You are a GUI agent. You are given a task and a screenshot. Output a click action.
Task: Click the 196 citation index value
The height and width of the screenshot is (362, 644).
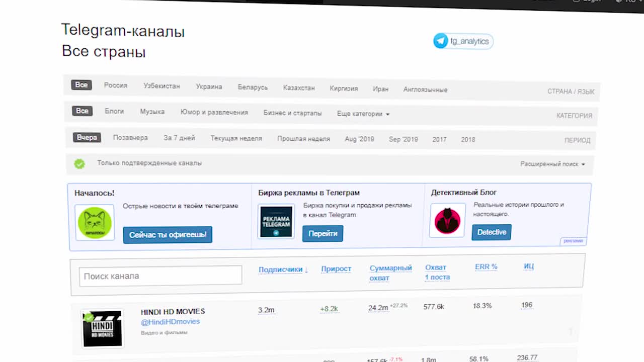pos(527,305)
